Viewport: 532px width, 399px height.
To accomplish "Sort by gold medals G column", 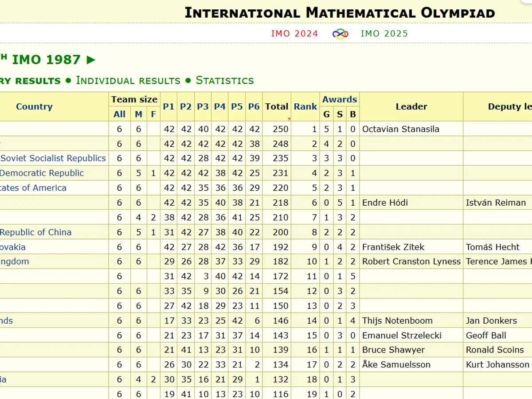I will [326, 114].
